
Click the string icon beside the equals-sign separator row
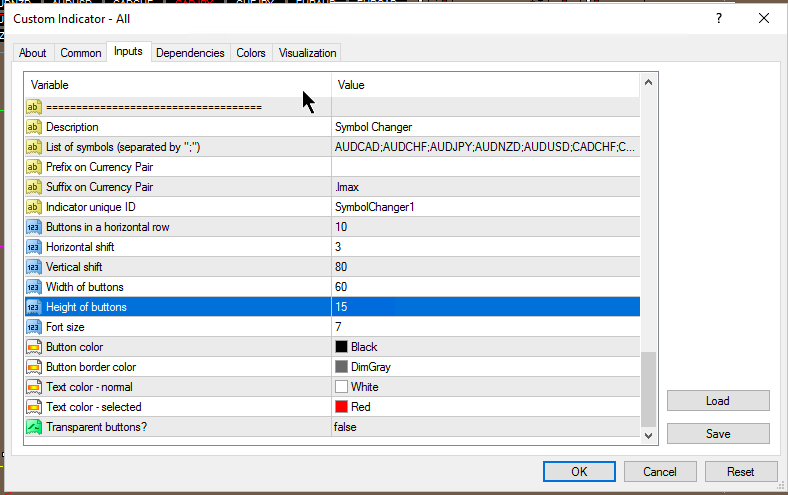point(34,107)
